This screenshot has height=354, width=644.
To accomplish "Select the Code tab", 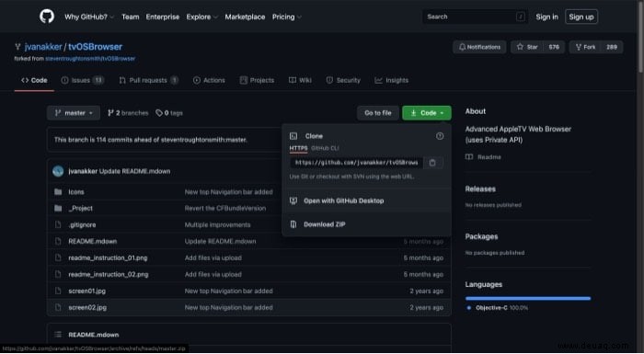I will click(34, 80).
